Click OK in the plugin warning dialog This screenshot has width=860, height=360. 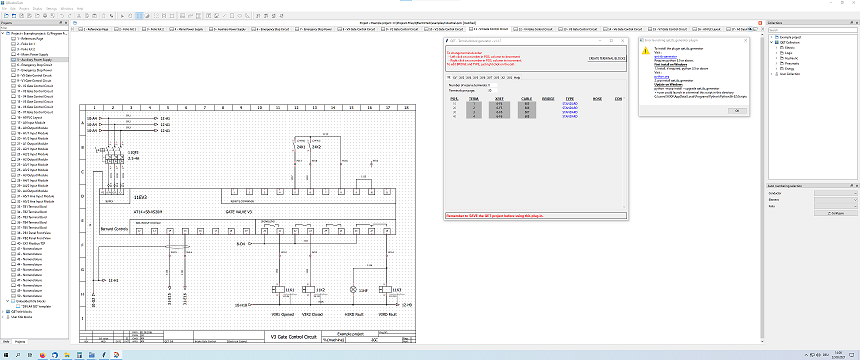tap(737, 110)
